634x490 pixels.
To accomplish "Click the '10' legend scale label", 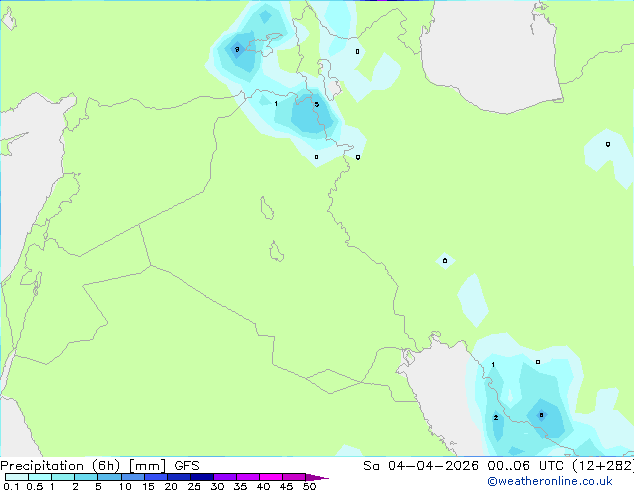I will [x=125, y=486].
